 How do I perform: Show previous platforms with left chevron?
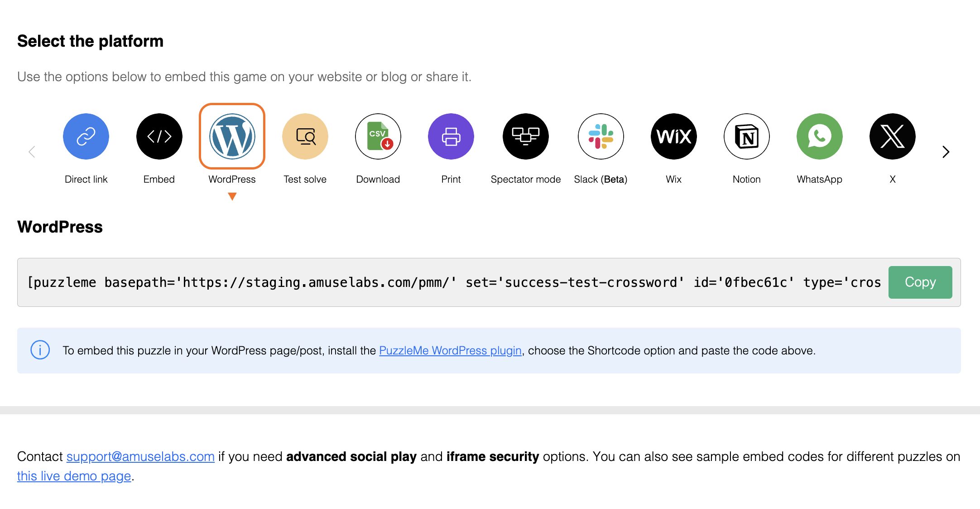32,152
